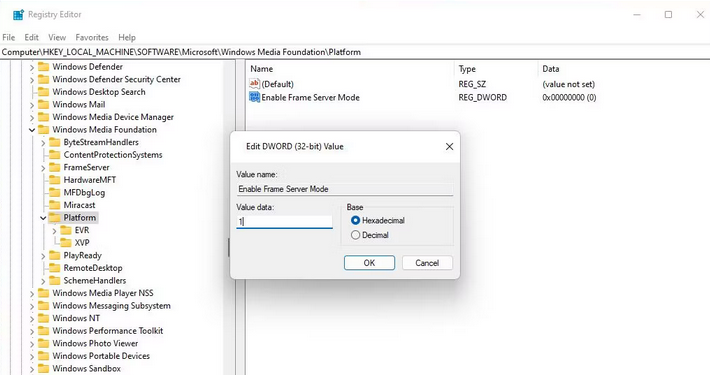The height and width of the screenshot is (375, 710).
Task: Cancel the Edit DWORD dialog
Action: 427,263
